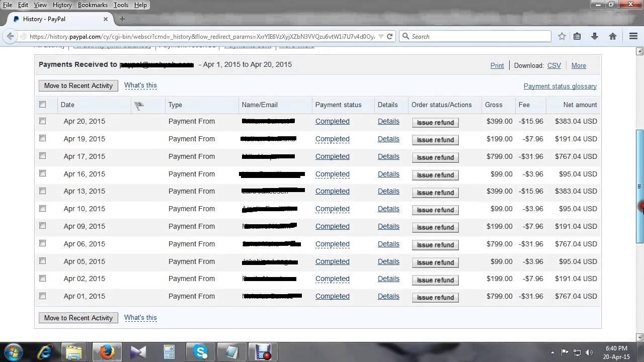
Task: Click the $799.00 gross on Apr 17
Action: [499, 156]
